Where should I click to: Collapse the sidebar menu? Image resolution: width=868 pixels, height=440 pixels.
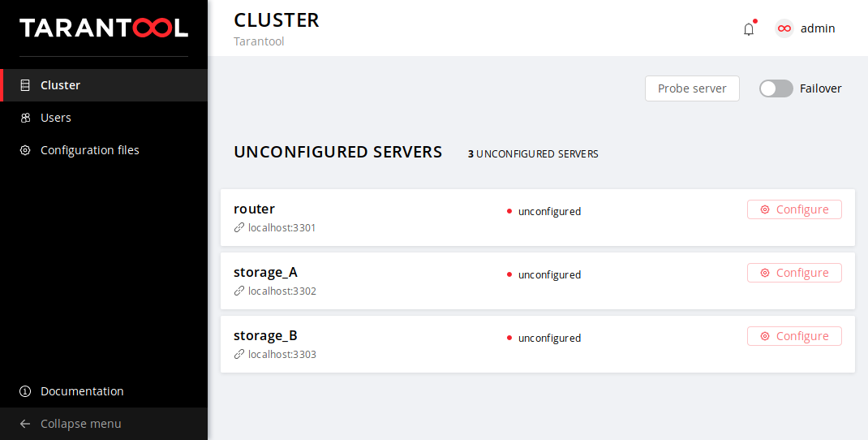[x=80, y=424]
